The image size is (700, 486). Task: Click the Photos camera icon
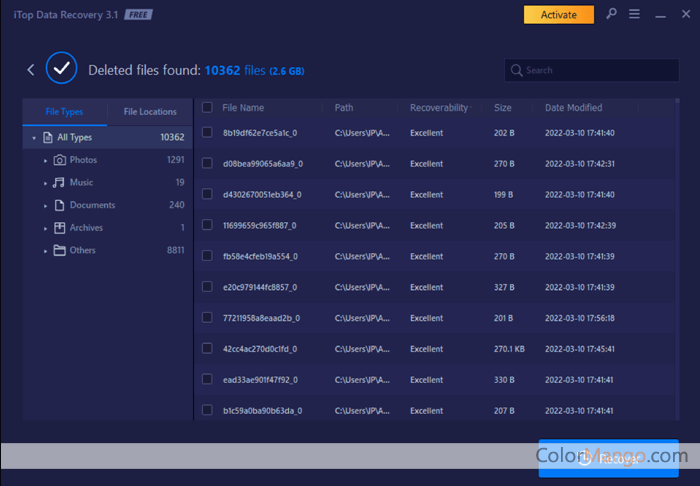[60, 160]
